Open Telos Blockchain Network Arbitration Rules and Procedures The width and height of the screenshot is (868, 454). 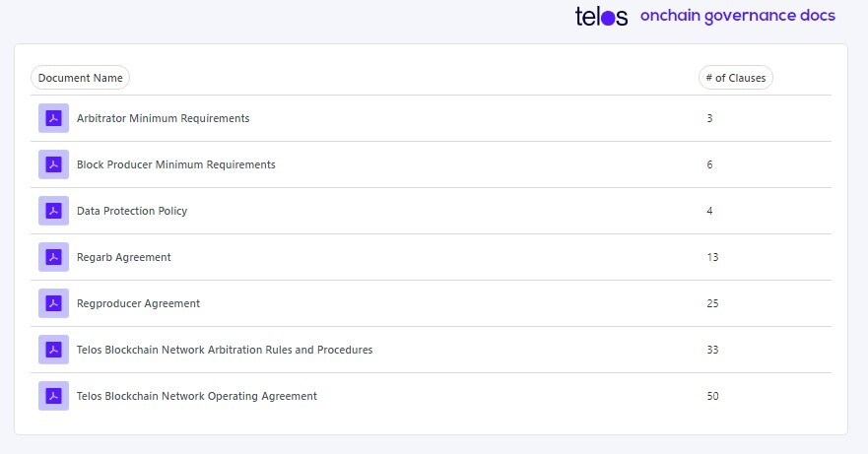coord(225,350)
